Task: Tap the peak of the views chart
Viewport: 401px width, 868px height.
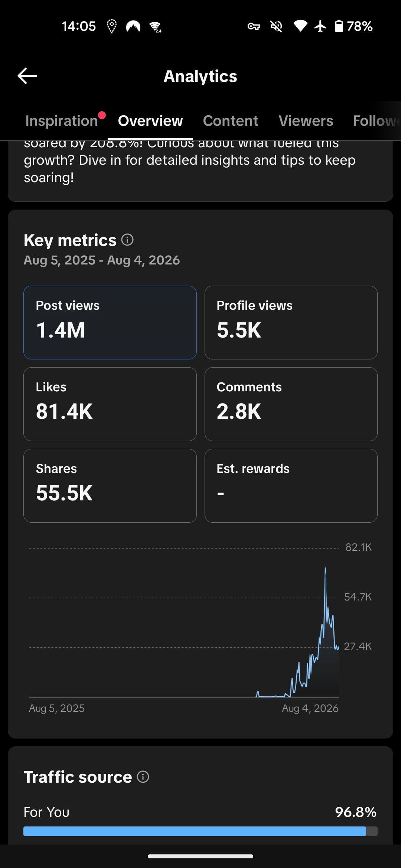Action: [325, 568]
